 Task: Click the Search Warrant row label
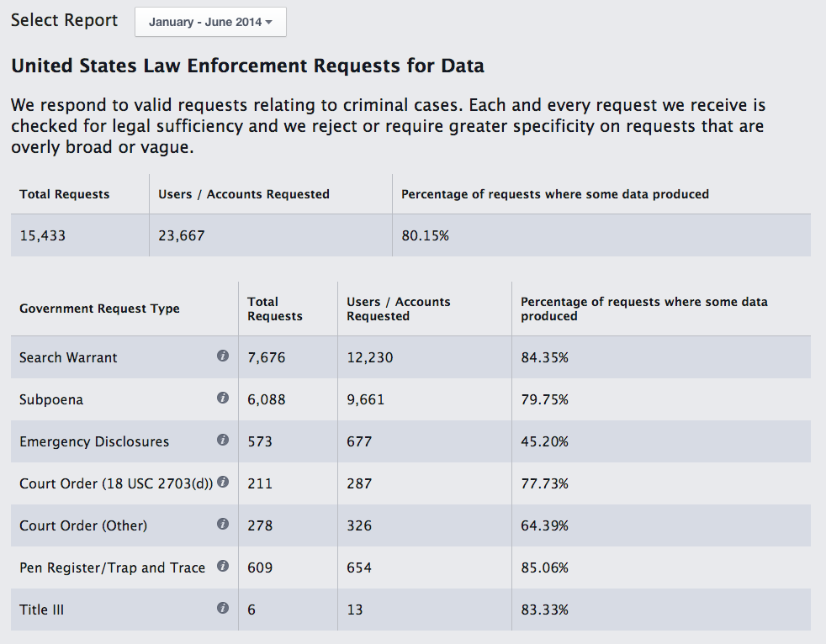point(68,357)
